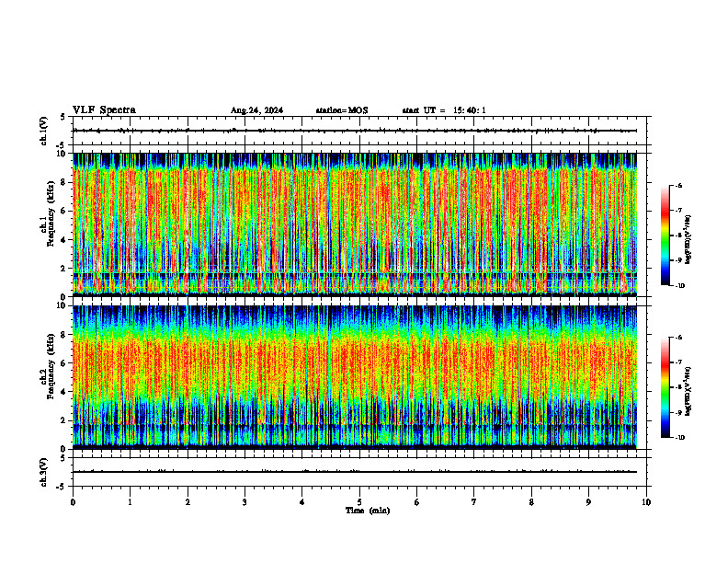Click the "-8" value on ch.1 colorbar
This screenshot has height=563, width=728.
click(678, 236)
